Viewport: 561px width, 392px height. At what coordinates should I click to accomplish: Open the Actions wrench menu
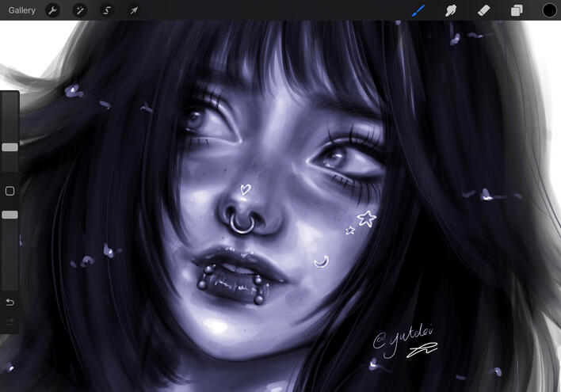52,10
